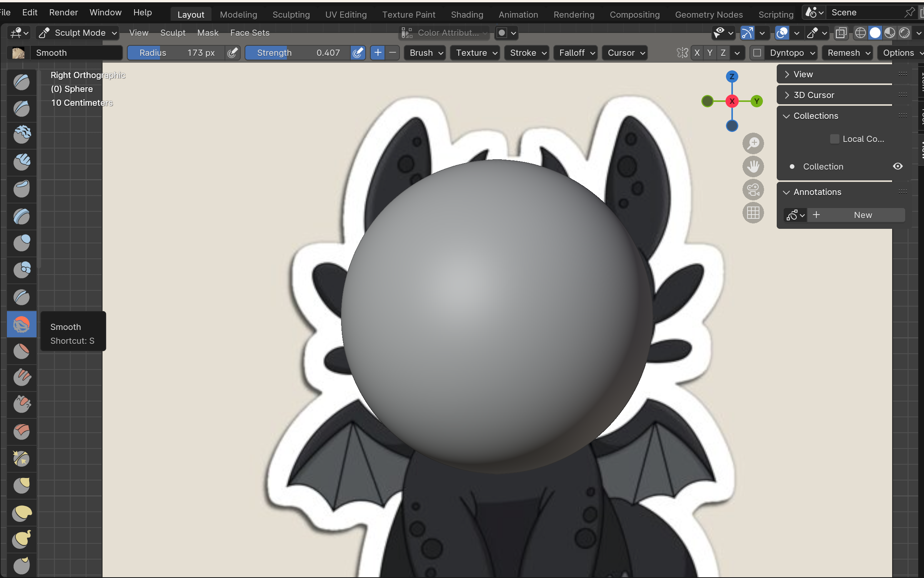Click the blue Z axis gizmo ball

(732, 77)
